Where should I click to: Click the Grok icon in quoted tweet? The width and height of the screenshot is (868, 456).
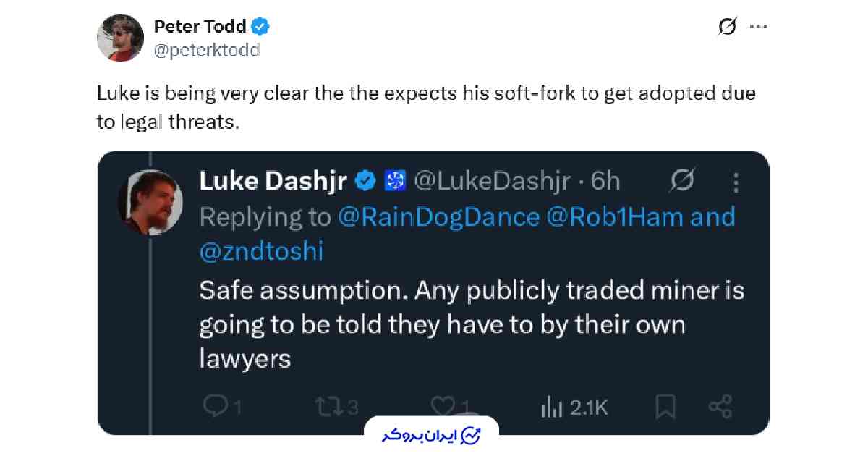coord(682,182)
